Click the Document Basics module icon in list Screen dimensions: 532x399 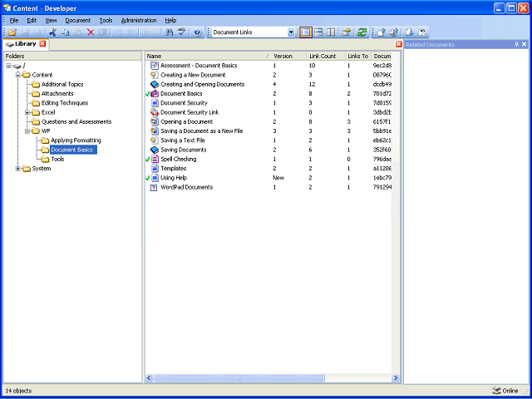[x=155, y=94]
